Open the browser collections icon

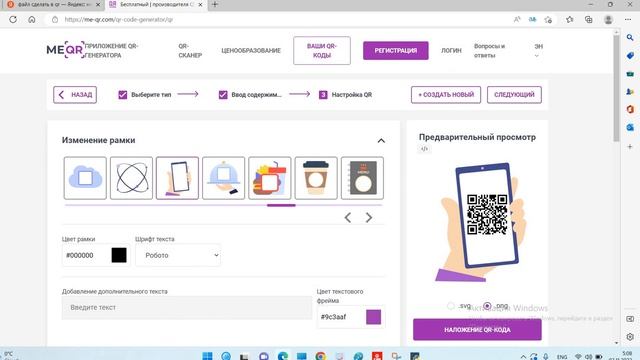(589, 19)
